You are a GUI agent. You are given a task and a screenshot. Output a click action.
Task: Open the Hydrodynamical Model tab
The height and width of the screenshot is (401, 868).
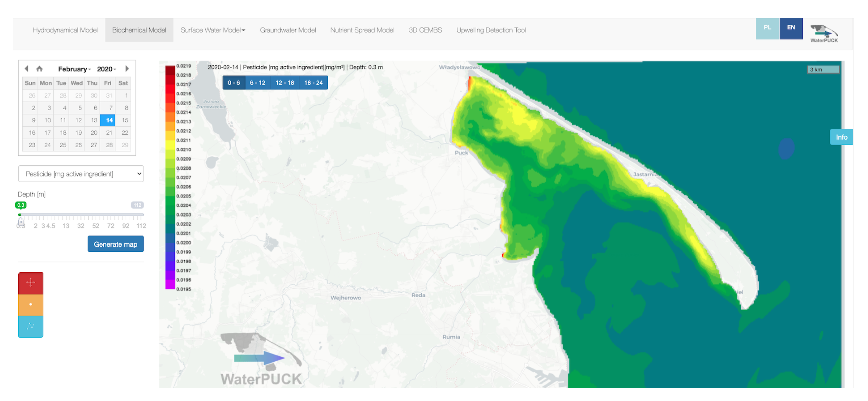pos(65,30)
